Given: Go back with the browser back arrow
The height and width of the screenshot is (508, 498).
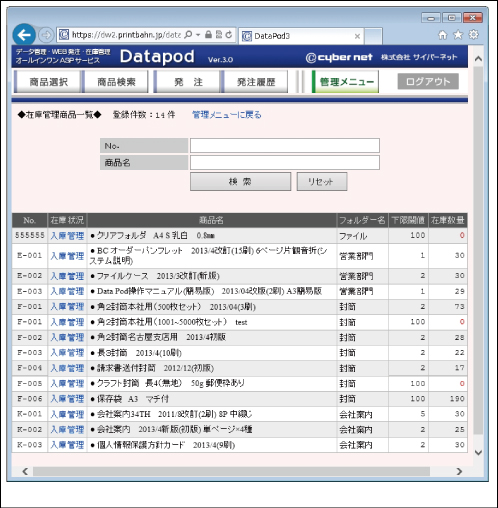Looking at the screenshot, I should pyautogui.click(x=24, y=35).
